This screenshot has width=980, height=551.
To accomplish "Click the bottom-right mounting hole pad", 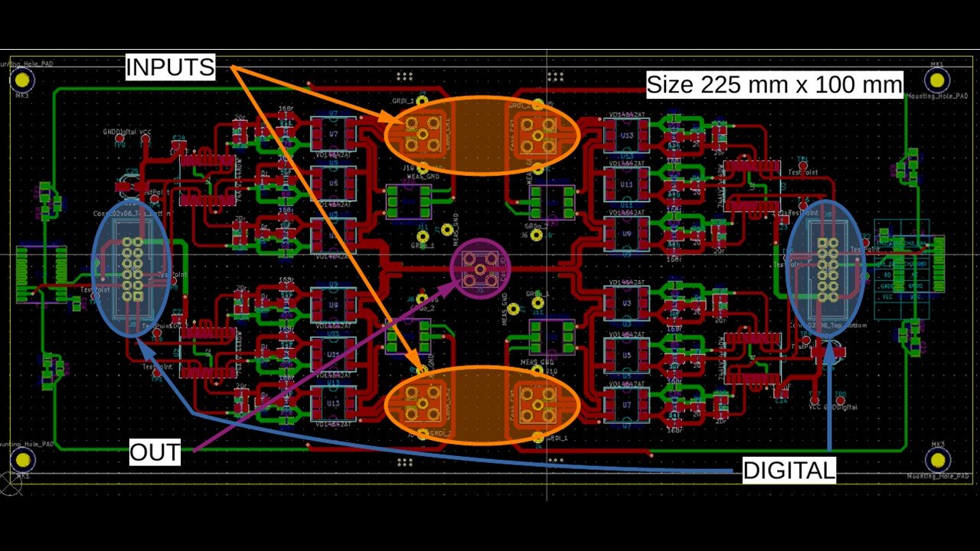I will tap(936, 459).
